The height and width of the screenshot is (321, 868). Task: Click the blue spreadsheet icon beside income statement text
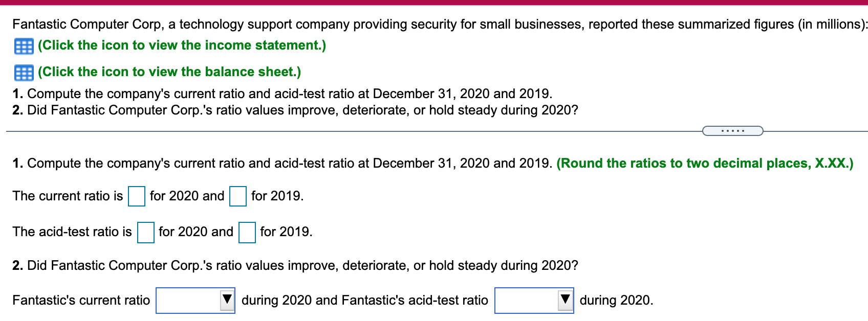point(23,45)
